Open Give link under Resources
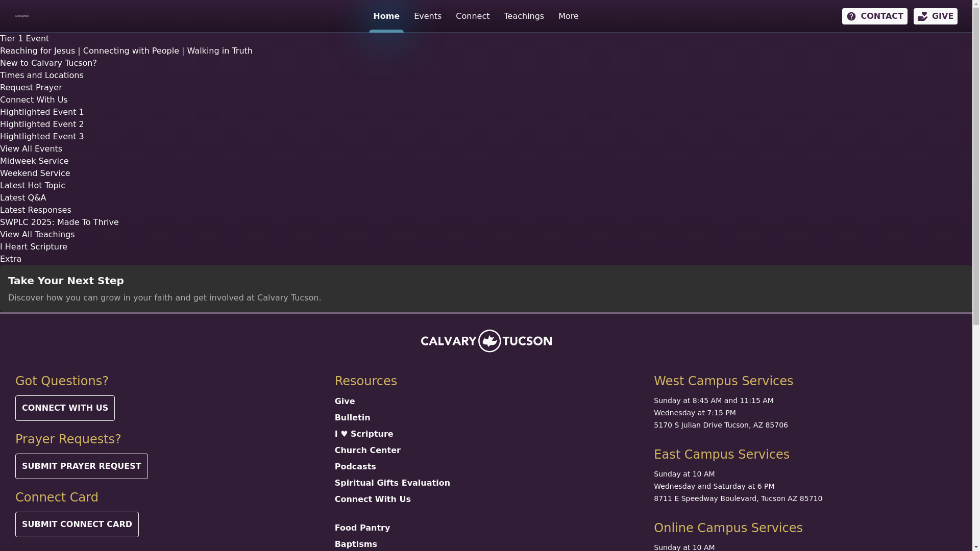 click(345, 402)
